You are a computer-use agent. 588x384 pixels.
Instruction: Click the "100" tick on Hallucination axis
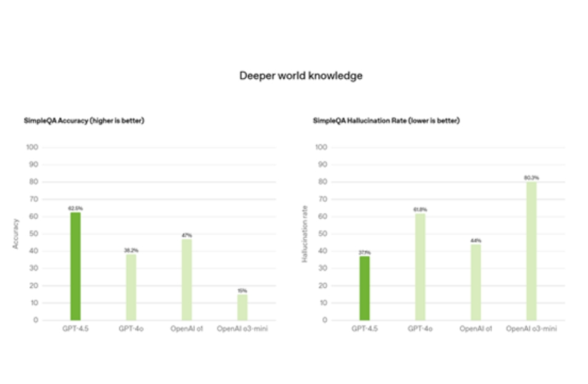[322, 147]
